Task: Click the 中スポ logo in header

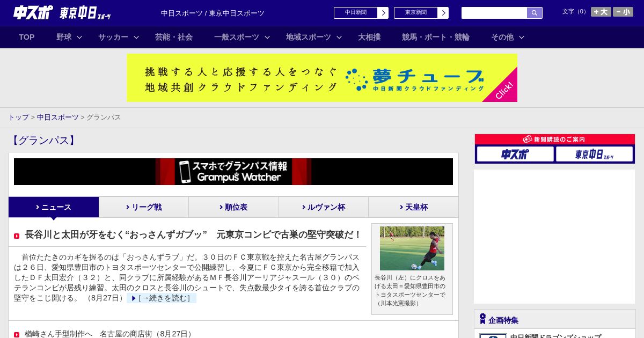Action: pos(33,12)
